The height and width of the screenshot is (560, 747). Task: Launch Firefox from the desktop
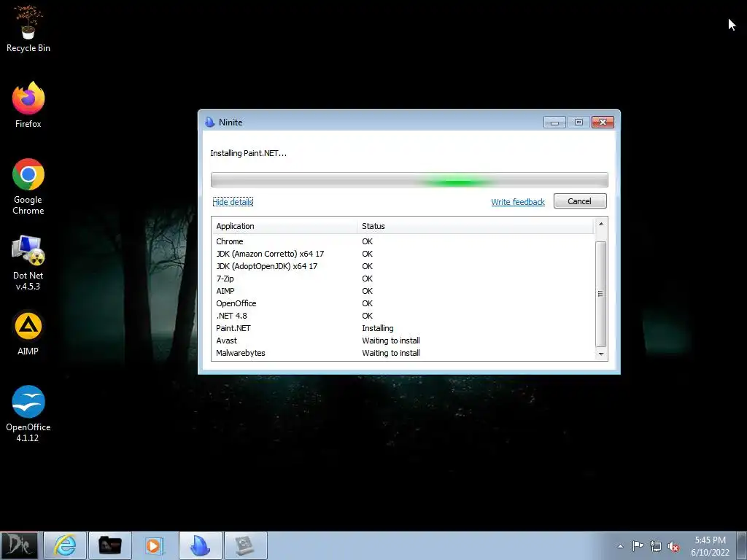pos(28,104)
